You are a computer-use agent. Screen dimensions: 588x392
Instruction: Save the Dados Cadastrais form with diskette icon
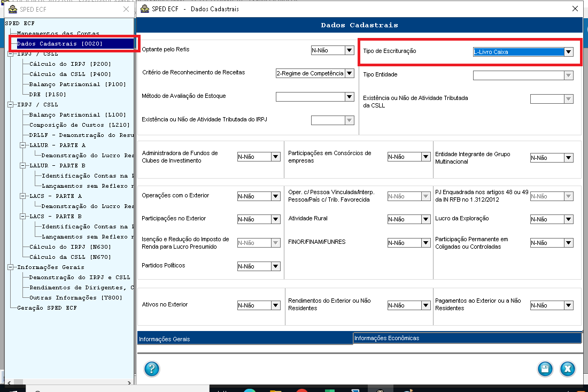coord(545,369)
